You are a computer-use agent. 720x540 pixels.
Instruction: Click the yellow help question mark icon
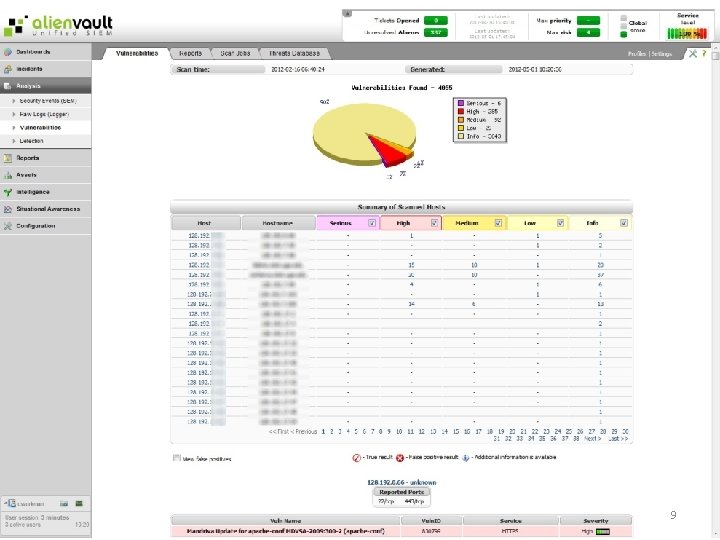click(704, 54)
